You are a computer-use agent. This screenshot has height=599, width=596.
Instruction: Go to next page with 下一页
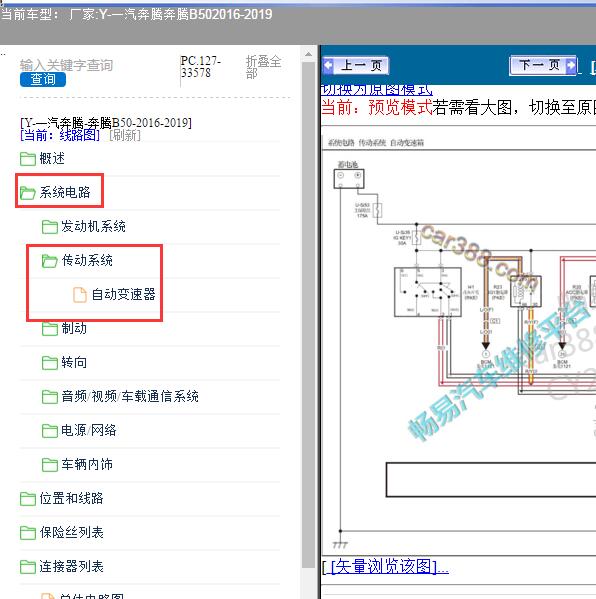click(543, 65)
